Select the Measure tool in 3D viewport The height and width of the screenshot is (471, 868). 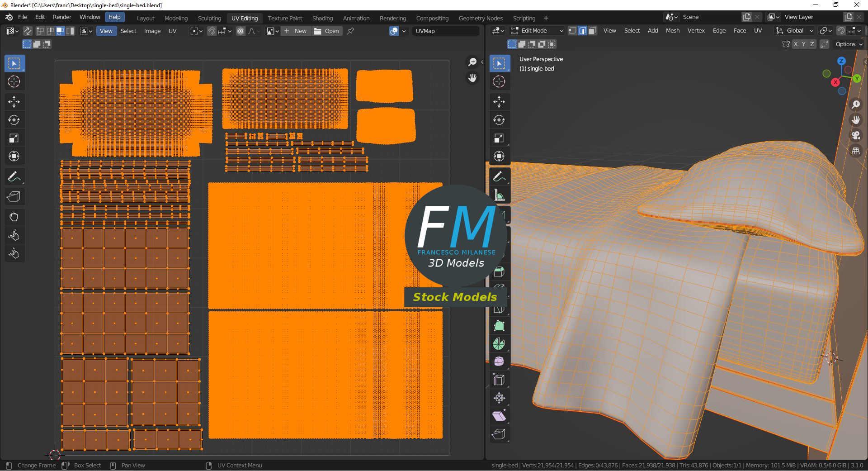point(499,195)
